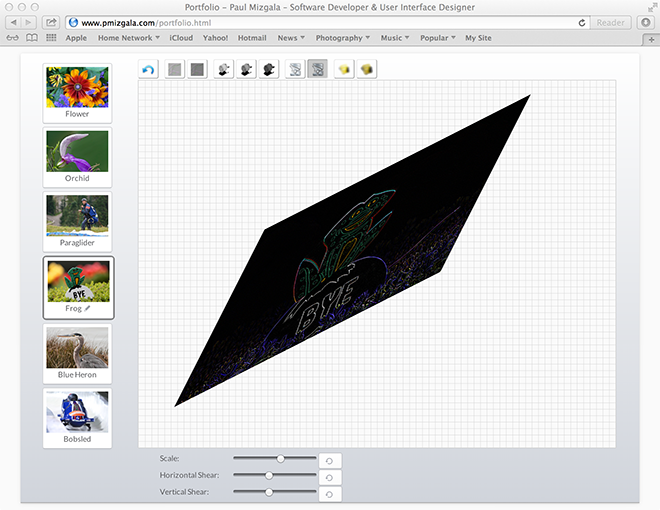Screen dimensions: 660x510
Task: Click the Scale slider handle
Action: coord(280,459)
